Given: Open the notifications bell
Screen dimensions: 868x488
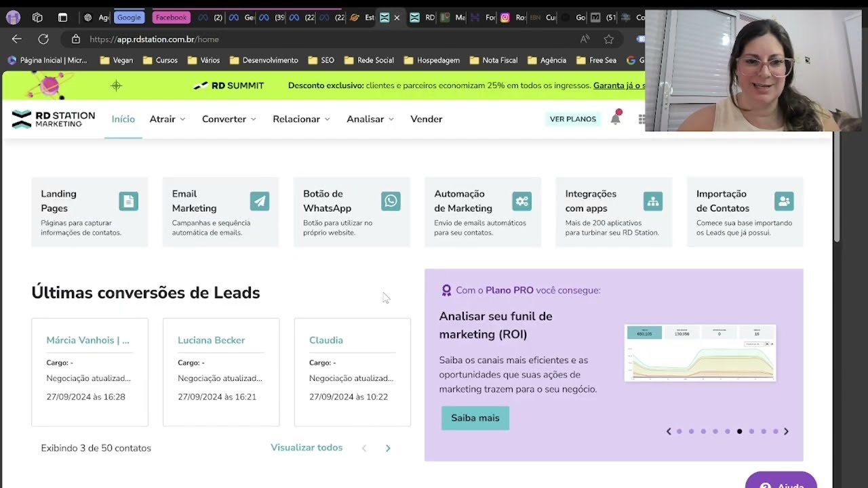Looking at the screenshot, I should pyautogui.click(x=615, y=119).
